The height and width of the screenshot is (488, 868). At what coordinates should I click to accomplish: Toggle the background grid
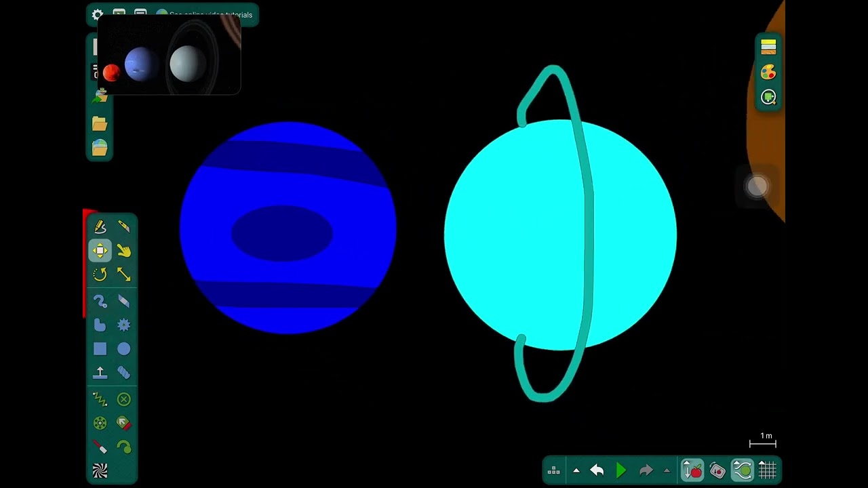768,470
